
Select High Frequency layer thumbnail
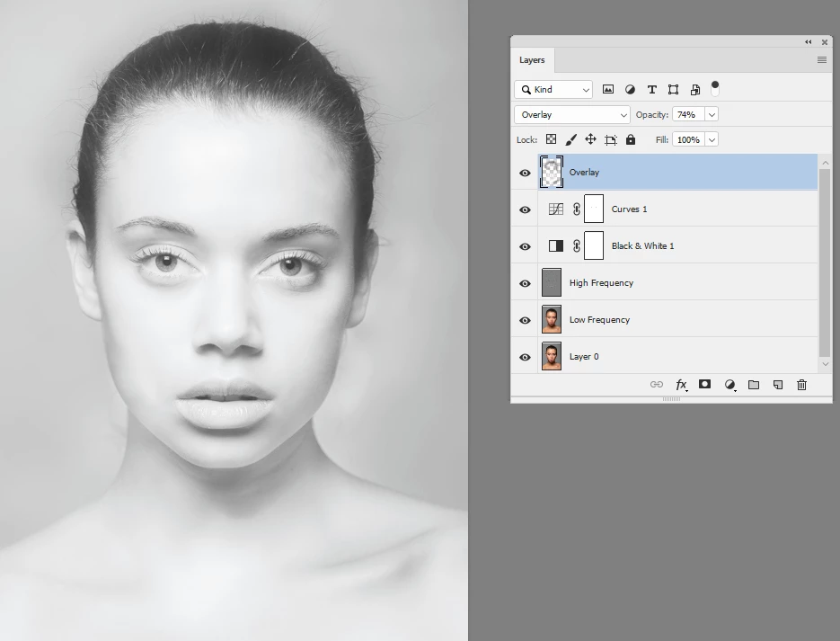point(552,282)
